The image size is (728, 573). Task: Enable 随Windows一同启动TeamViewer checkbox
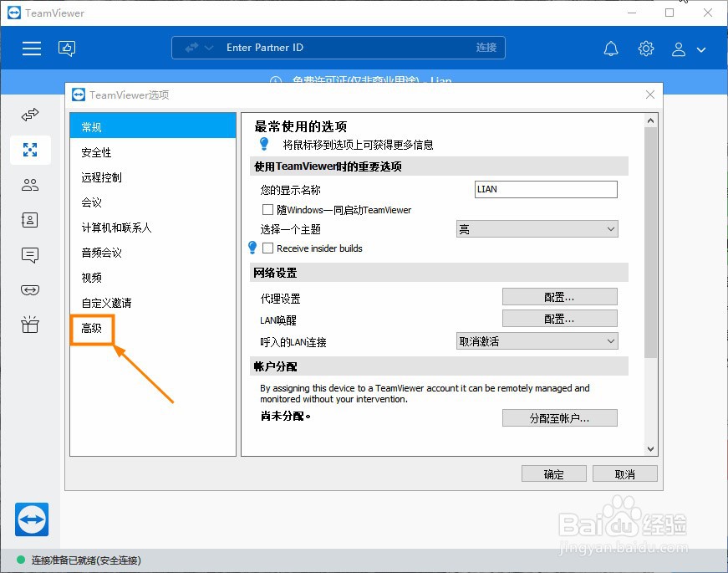point(267,210)
